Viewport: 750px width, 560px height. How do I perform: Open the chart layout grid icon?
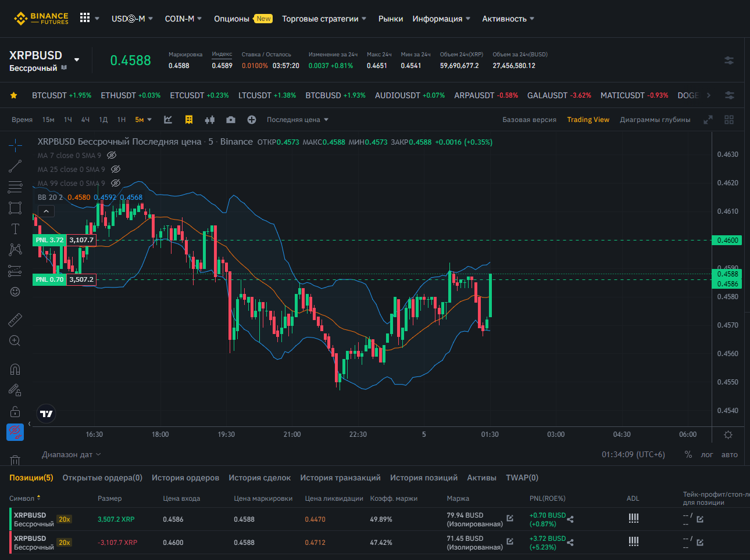(x=729, y=120)
